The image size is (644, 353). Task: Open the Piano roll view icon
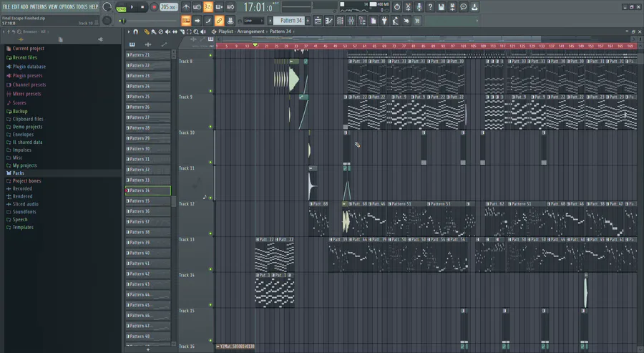[329, 21]
